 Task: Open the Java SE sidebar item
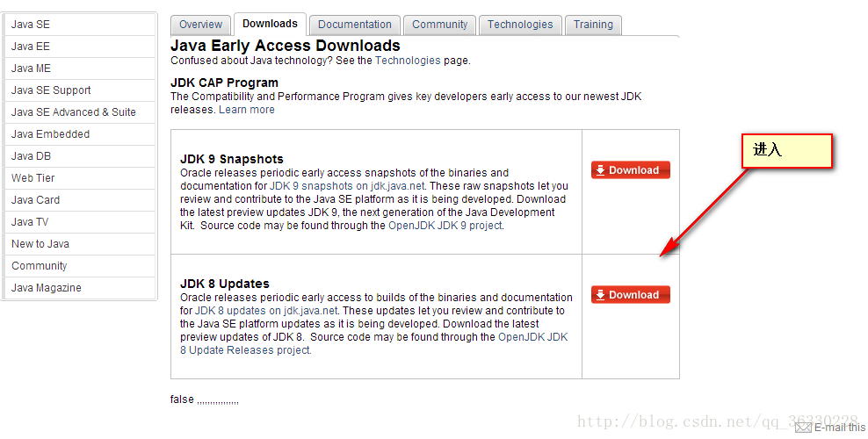pos(79,25)
